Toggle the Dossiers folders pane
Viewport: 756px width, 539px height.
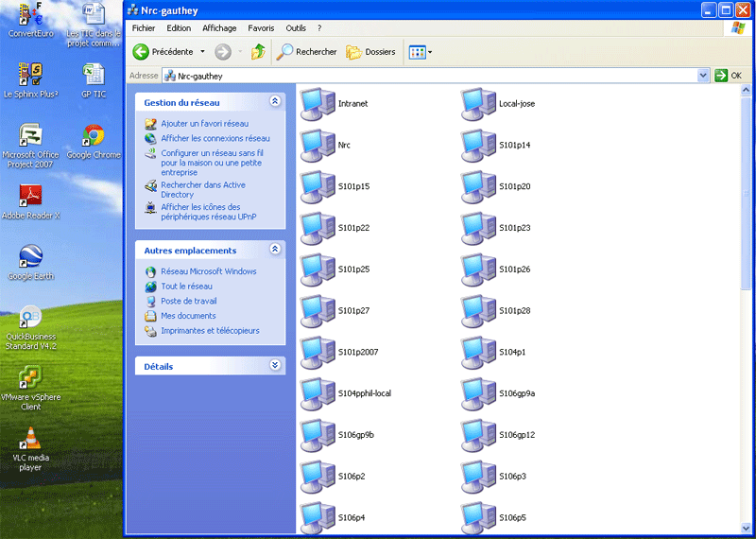coord(370,52)
